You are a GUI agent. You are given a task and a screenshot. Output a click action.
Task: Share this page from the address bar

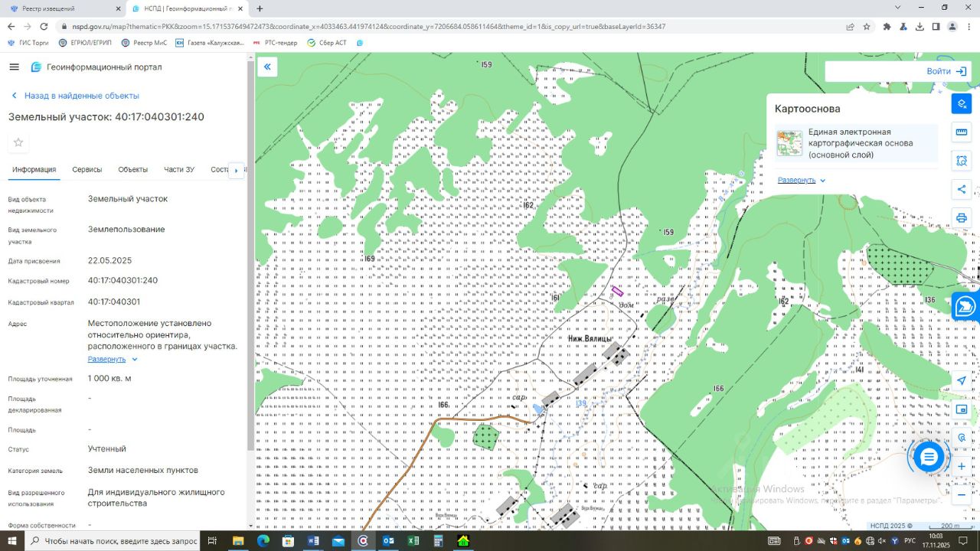850,26
